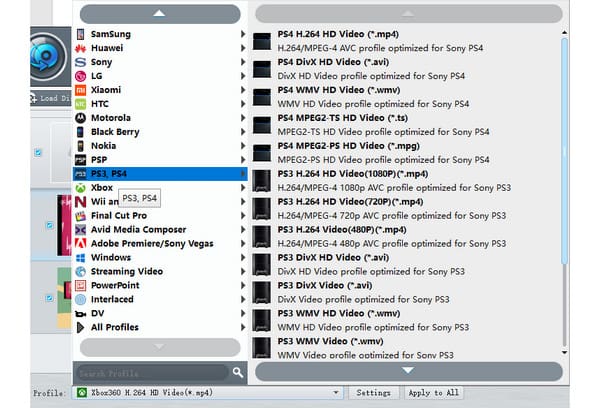Click the Nokia phone icon
The image size is (600, 408).
pos(80,146)
